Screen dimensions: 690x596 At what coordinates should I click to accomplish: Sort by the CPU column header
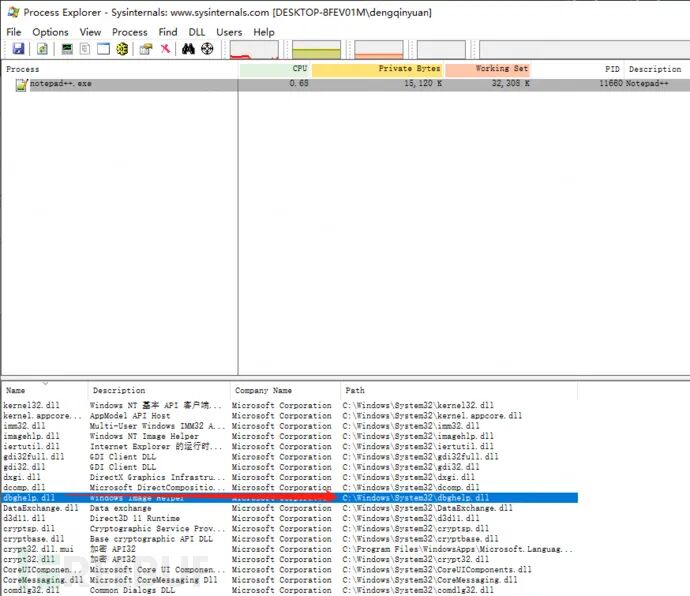[x=275, y=69]
